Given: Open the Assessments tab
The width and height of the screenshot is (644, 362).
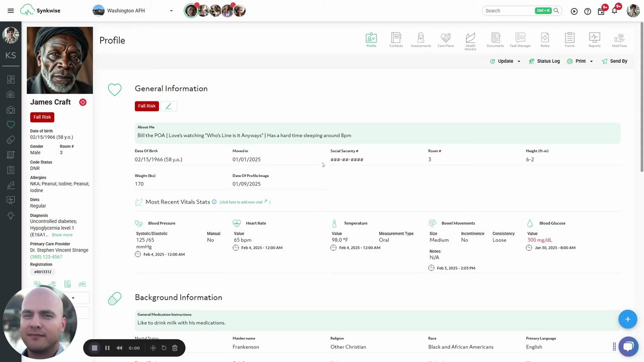Looking at the screenshot, I should [x=421, y=40].
